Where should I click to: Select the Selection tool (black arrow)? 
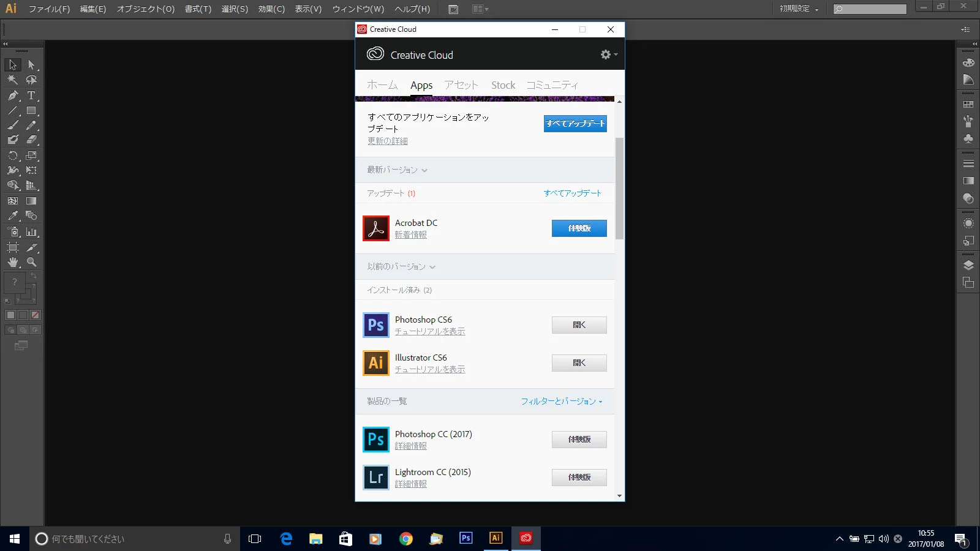(x=13, y=65)
